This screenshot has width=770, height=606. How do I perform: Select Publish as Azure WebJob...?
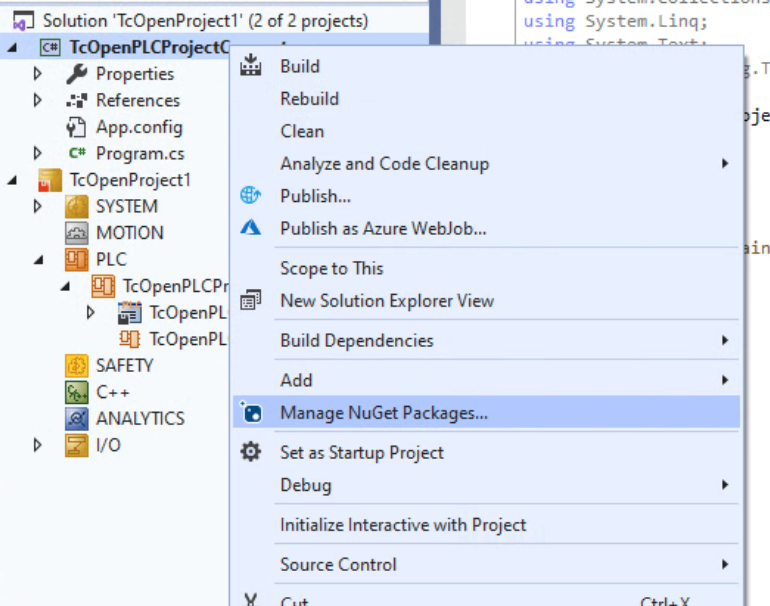[486, 228]
